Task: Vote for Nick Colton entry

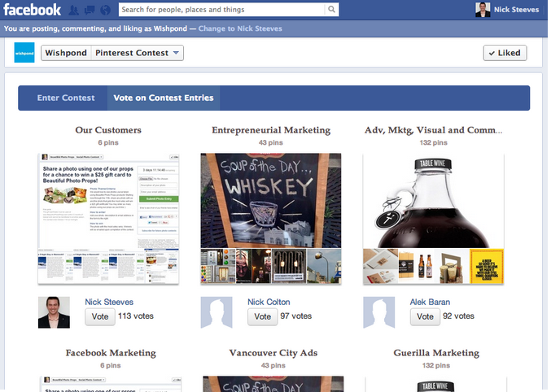Action: (x=263, y=316)
